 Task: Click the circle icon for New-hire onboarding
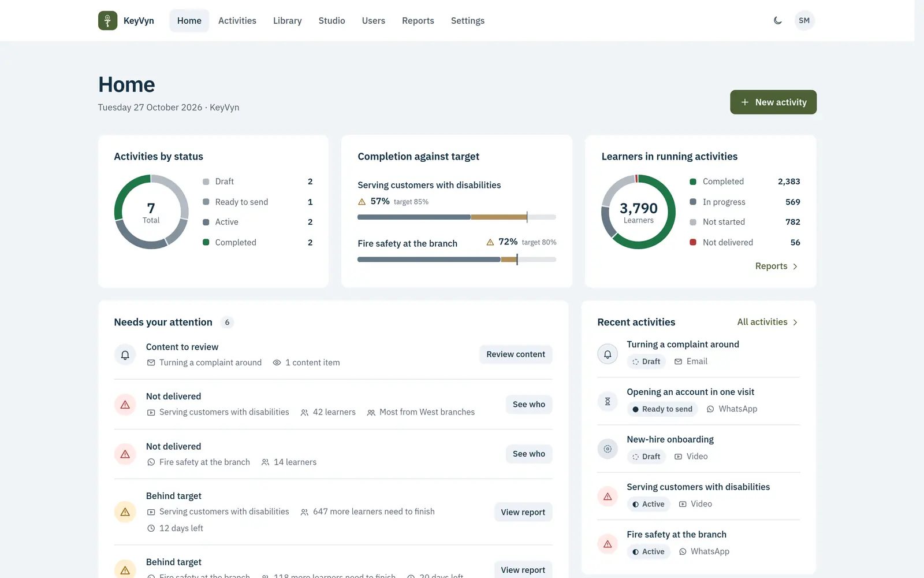point(608,449)
